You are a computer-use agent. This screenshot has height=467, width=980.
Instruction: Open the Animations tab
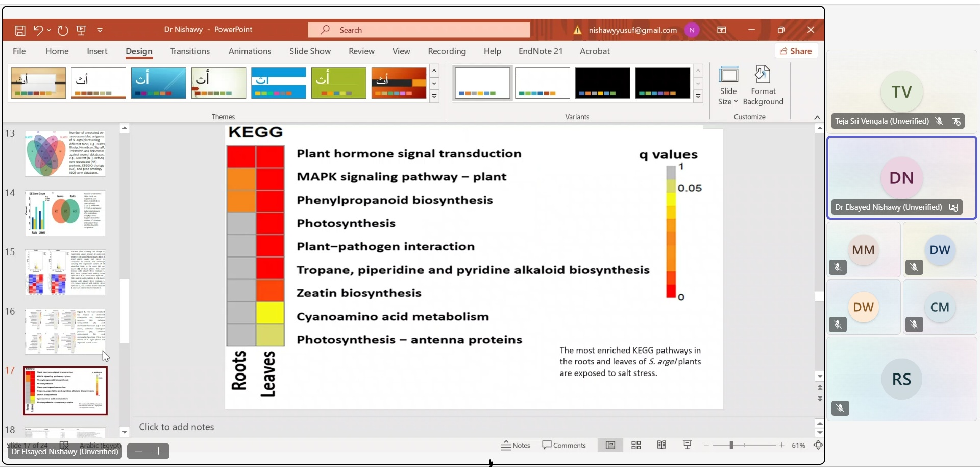pos(250,51)
